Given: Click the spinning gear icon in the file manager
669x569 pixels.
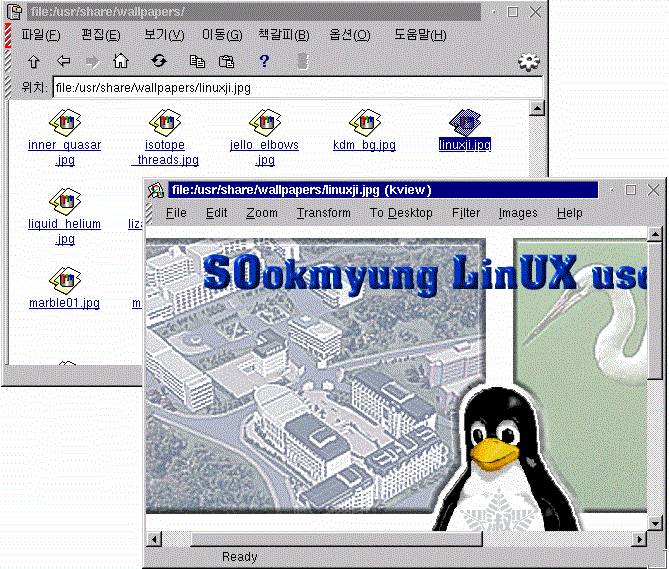Looking at the screenshot, I should [529, 62].
